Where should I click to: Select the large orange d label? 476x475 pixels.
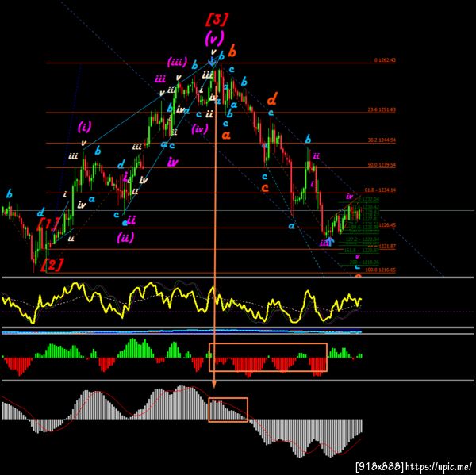(x=272, y=99)
